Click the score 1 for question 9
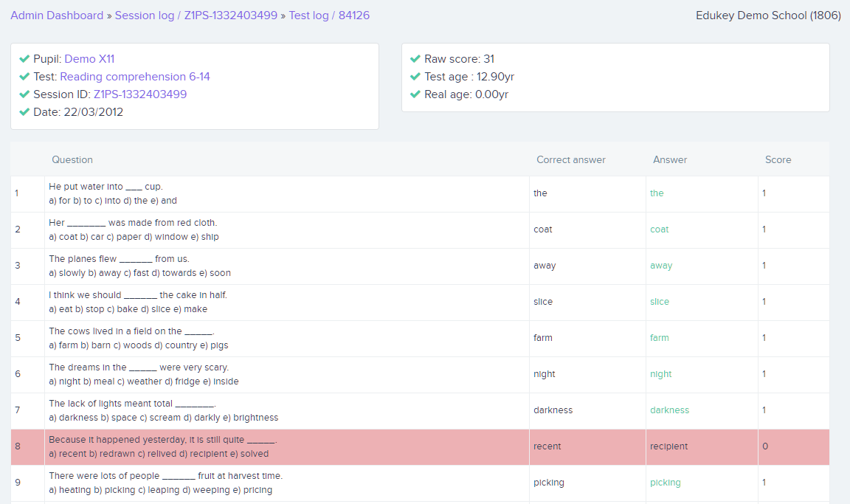 [x=764, y=483]
